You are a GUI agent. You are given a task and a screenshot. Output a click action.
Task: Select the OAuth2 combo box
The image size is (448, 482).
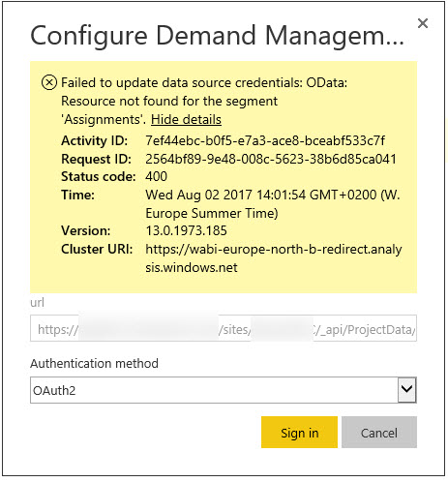[224, 390]
